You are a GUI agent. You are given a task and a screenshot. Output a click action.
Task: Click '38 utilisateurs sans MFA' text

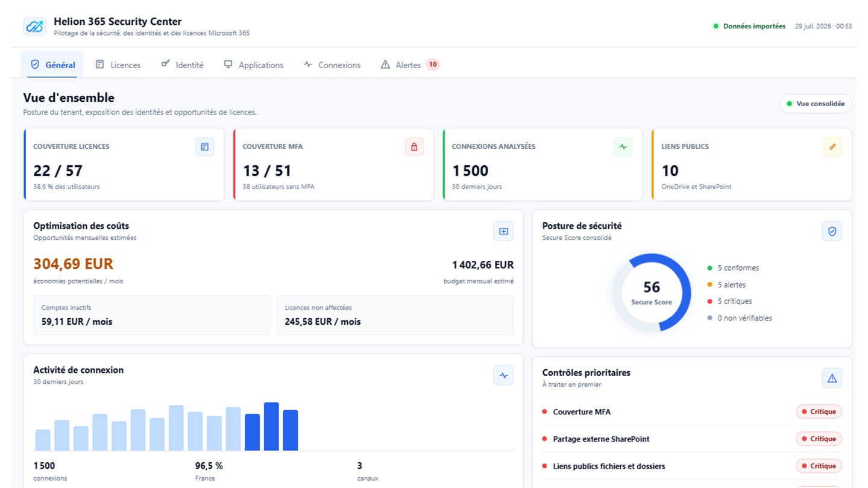[278, 187]
